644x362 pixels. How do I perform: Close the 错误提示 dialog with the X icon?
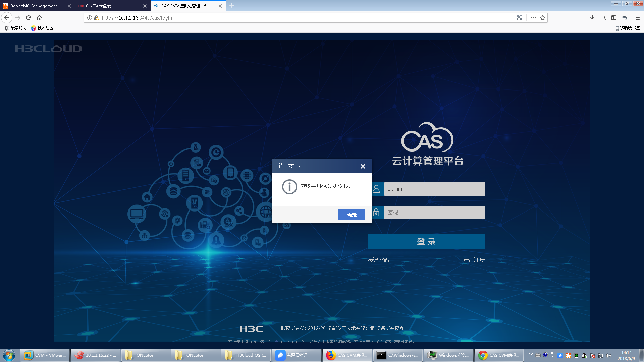click(x=363, y=166)
